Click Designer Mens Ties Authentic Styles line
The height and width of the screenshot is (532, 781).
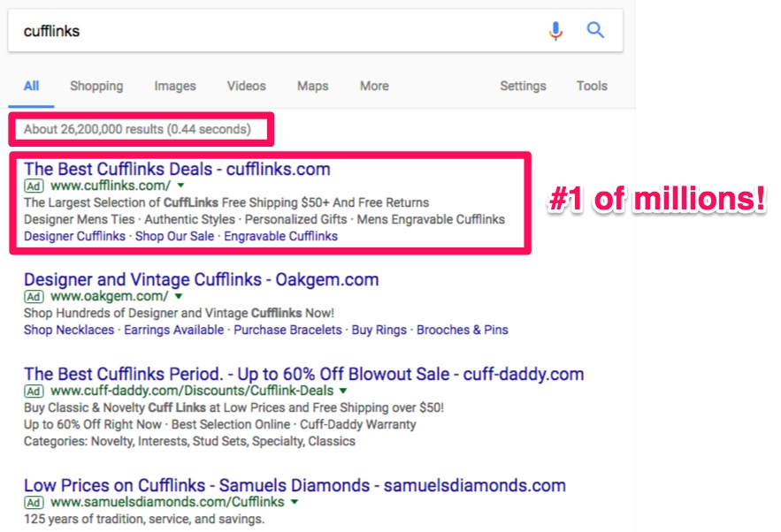pos(264,219)
